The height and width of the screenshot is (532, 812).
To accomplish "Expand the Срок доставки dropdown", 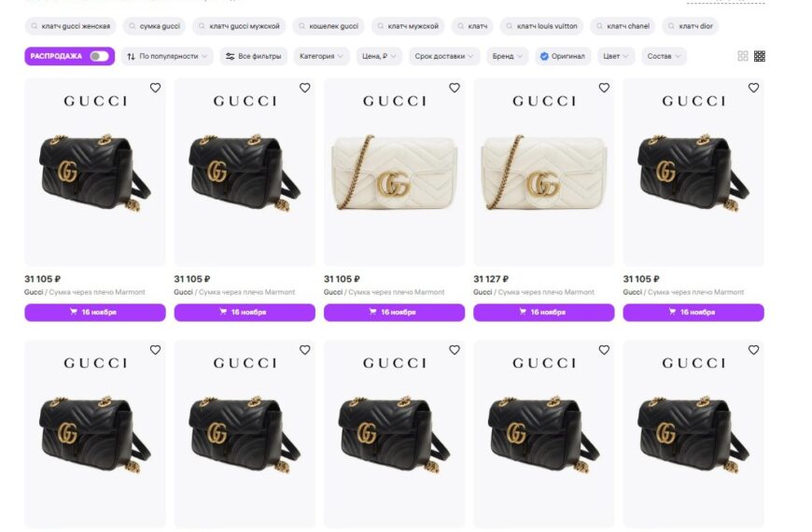I will coord(444,56).
